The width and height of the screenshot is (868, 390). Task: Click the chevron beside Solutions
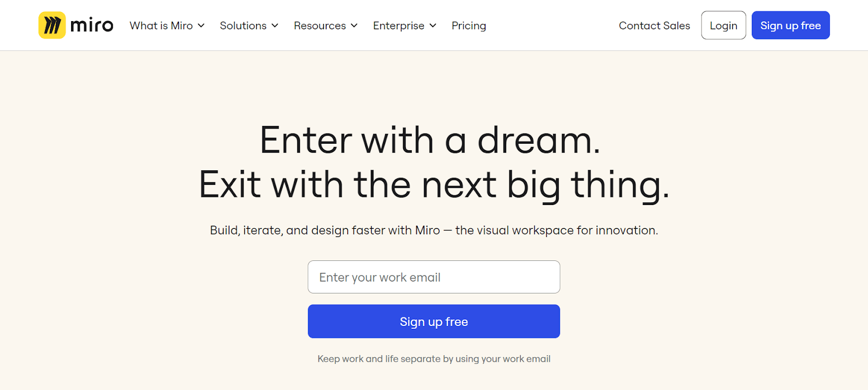click(x=275, y=25)
